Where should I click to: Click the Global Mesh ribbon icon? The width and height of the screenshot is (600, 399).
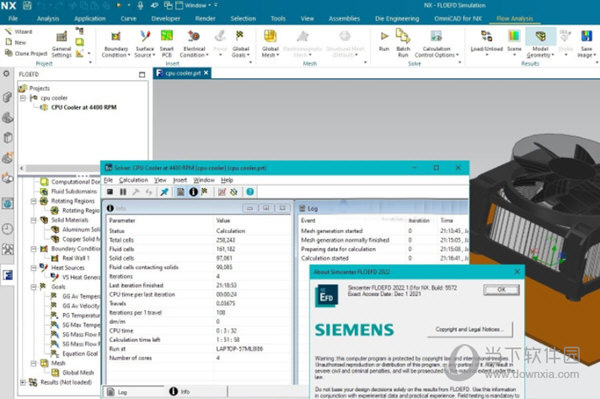(x=270, y=44)
